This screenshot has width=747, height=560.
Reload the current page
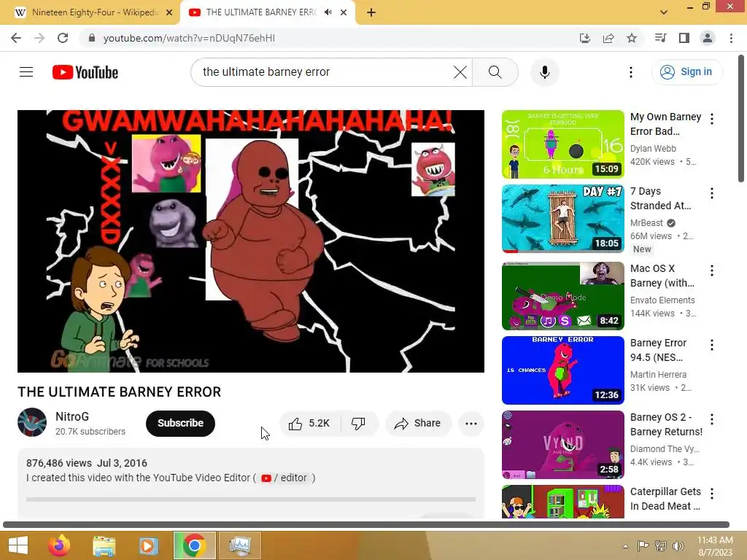(63, 38)
